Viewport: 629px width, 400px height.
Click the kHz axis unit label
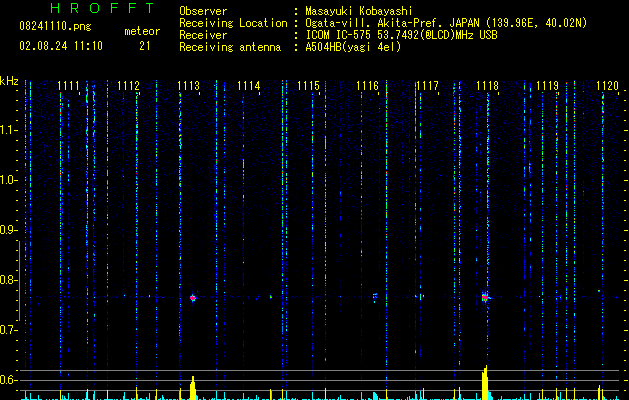(9, 81)
